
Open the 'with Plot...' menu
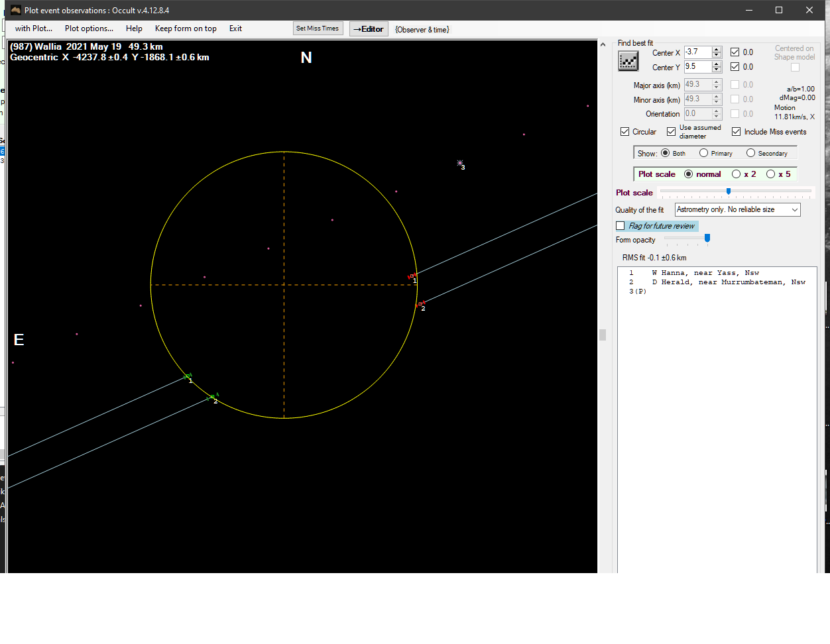click(x=34, y=28)
